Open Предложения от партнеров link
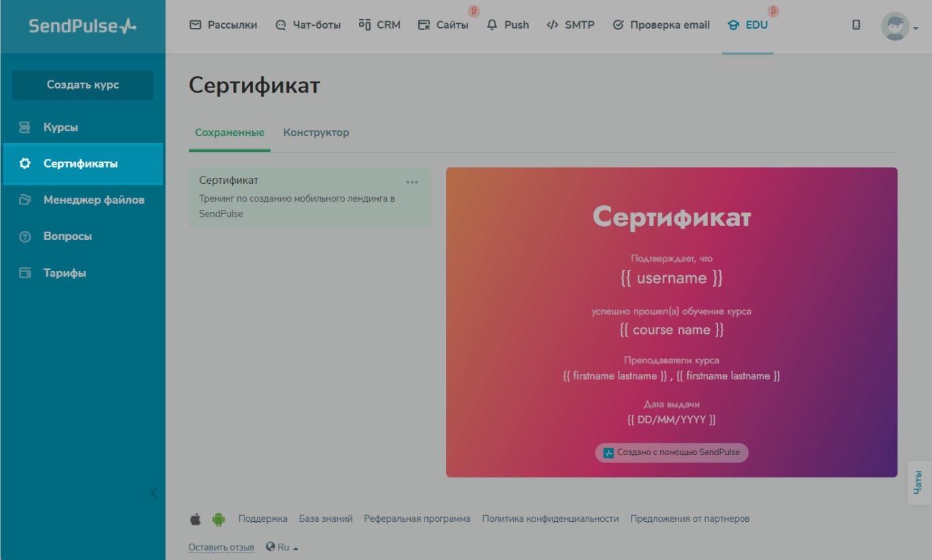The width and height of the screenshot is (932, 560). 689,519
